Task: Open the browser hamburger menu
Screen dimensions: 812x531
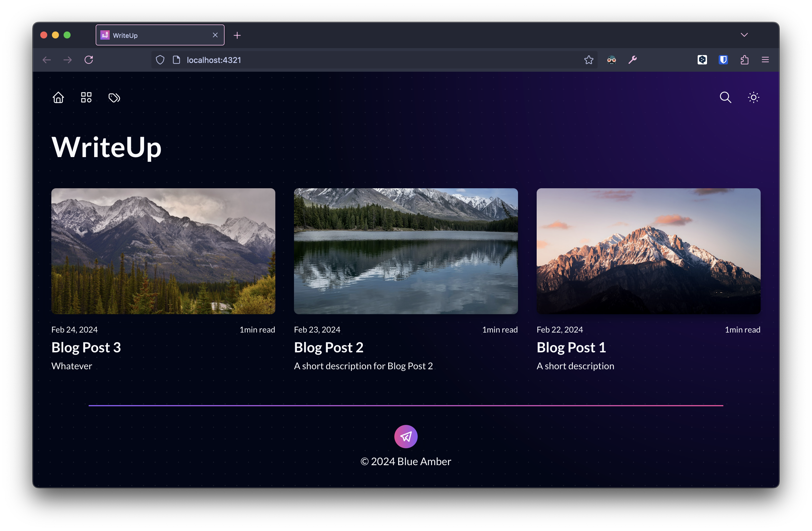Action: pyautogui.click(x=765, y=60)
